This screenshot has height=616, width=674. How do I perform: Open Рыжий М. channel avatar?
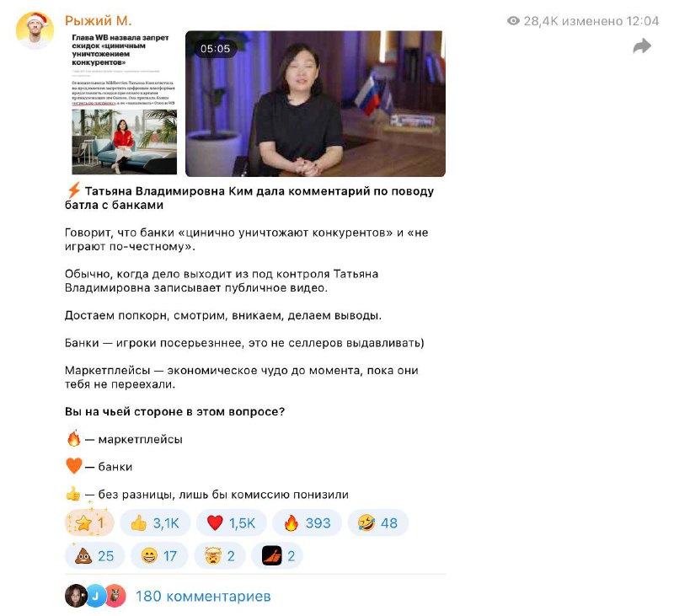coord(35,30)
